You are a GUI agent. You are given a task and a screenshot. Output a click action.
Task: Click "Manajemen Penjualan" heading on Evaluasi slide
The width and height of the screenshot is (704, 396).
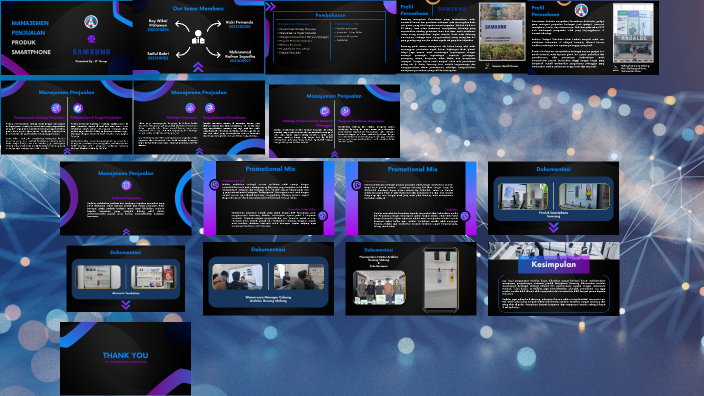coord(126,173)
